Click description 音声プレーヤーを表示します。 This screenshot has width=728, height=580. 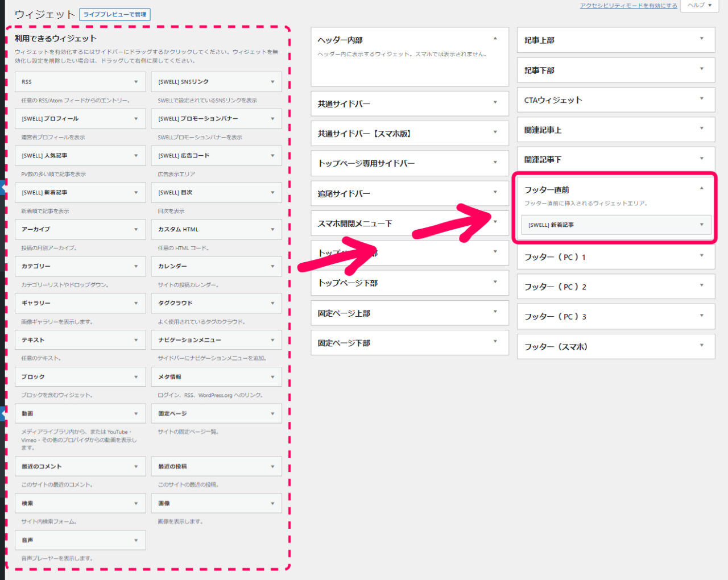coord(57,558)
